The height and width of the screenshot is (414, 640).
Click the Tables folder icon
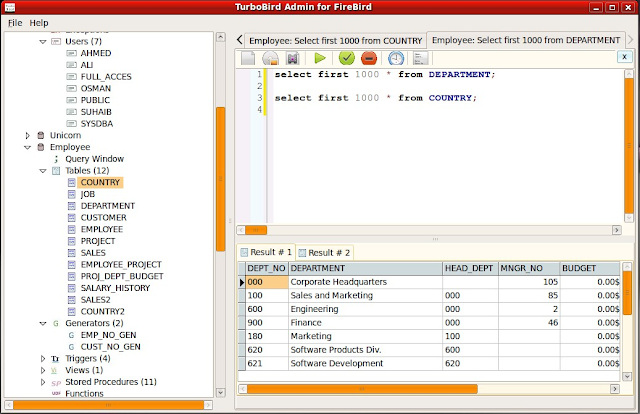pyautogui.click(x=56, y=171)
